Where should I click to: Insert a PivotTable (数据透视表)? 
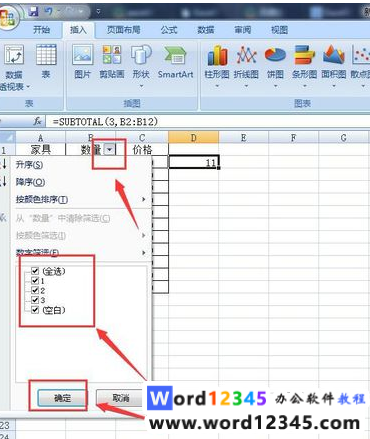(x=14, y=68)
